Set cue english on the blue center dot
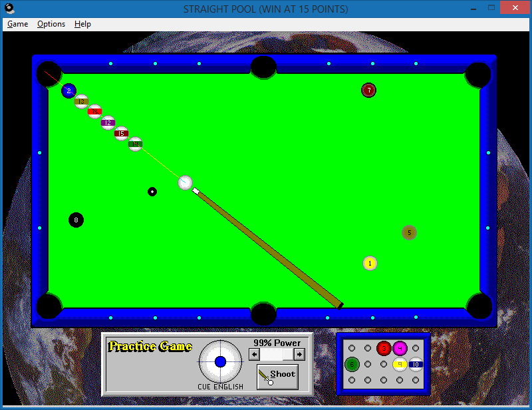Screen dimensions: 532x410 (221, 362)
